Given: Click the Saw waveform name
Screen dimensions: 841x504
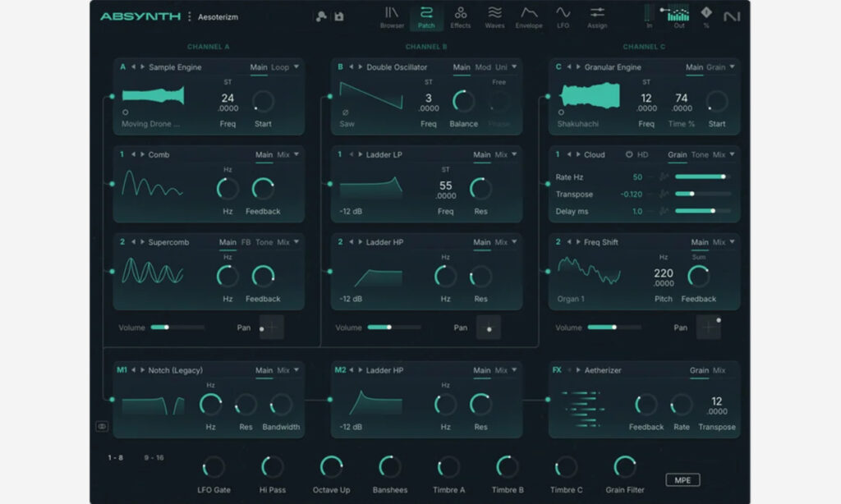Looking at the screenshot, I should point(347,124).
